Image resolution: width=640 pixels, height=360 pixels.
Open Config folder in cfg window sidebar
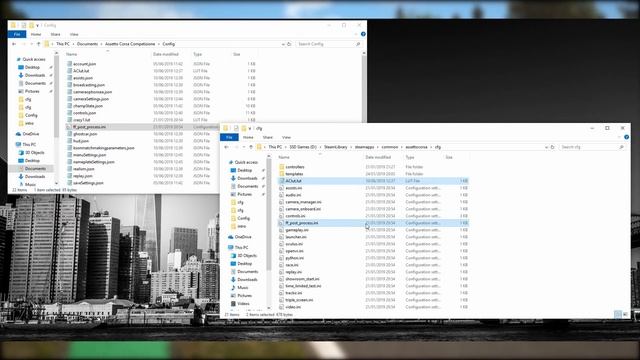point(243,218)
